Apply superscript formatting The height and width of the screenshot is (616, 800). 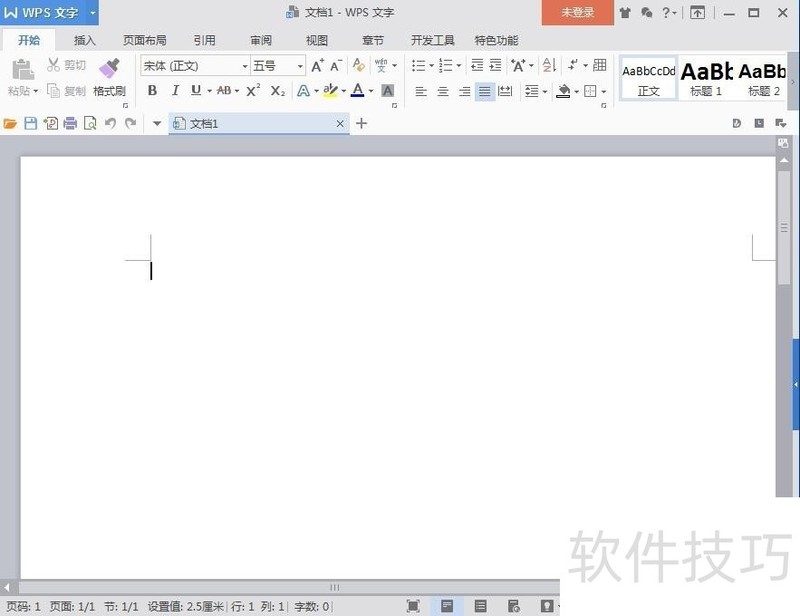(x=253, y=91)
